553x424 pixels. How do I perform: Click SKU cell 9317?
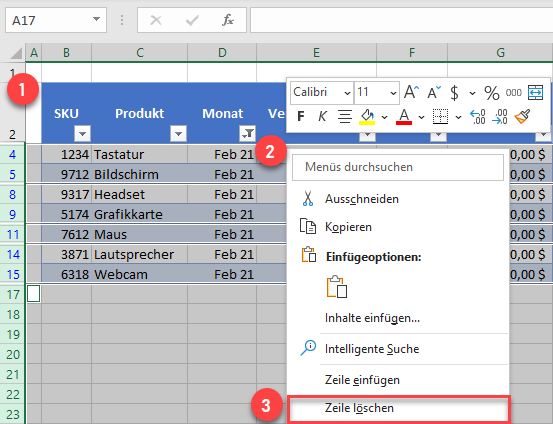(66, 194)
